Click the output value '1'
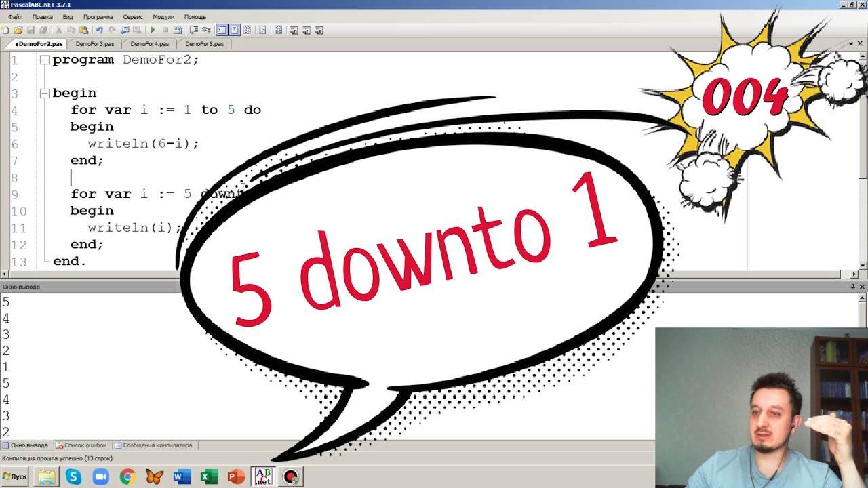This screenshot has height=488, width=868. (x=5, y=367)
